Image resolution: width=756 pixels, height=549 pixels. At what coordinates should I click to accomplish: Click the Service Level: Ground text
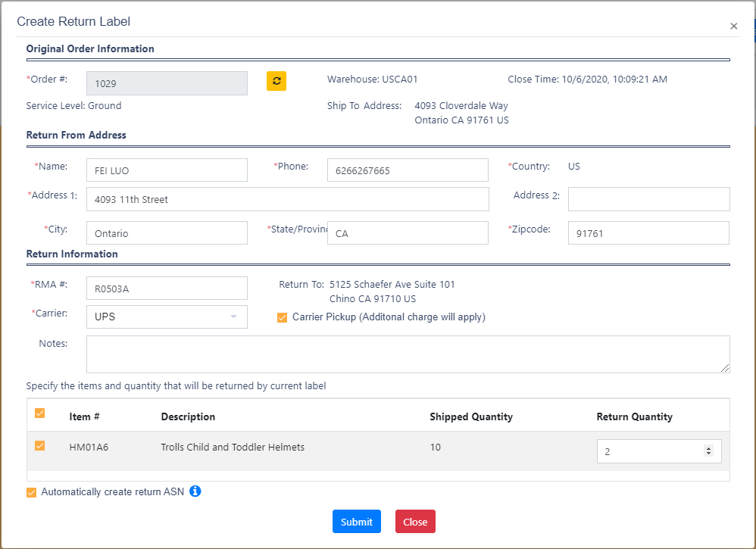pyautogui.click(x=73, y=105)
